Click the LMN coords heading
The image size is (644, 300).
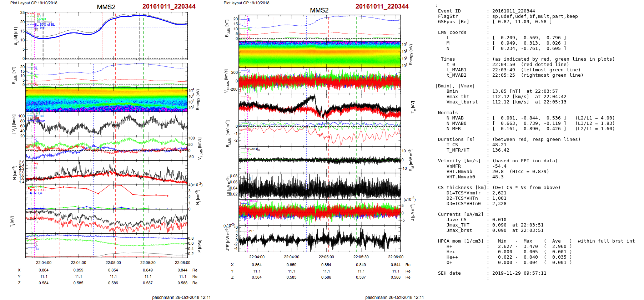coord(452,32)
